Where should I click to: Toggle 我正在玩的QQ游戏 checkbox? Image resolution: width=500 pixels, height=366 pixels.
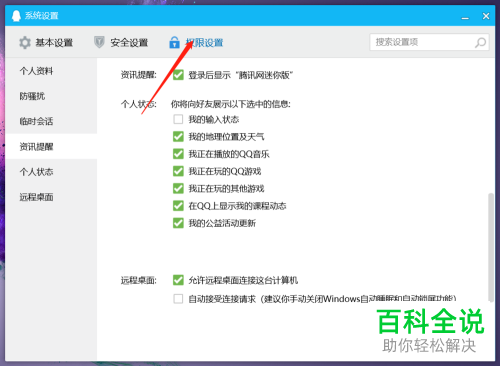[x=178, y=171]
